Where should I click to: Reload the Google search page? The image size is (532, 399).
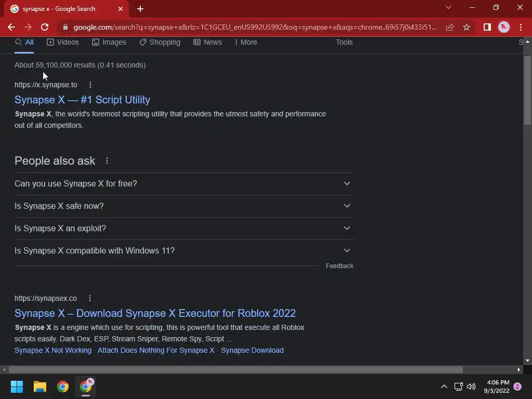pos(45,27)
